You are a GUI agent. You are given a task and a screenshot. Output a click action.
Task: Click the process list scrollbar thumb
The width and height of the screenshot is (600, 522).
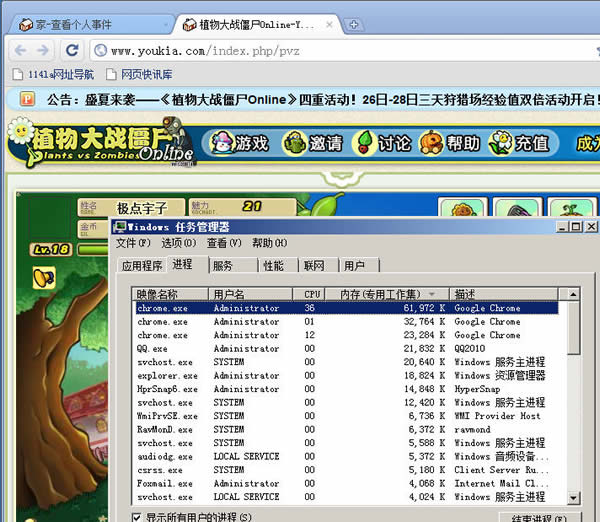[573, 328]
